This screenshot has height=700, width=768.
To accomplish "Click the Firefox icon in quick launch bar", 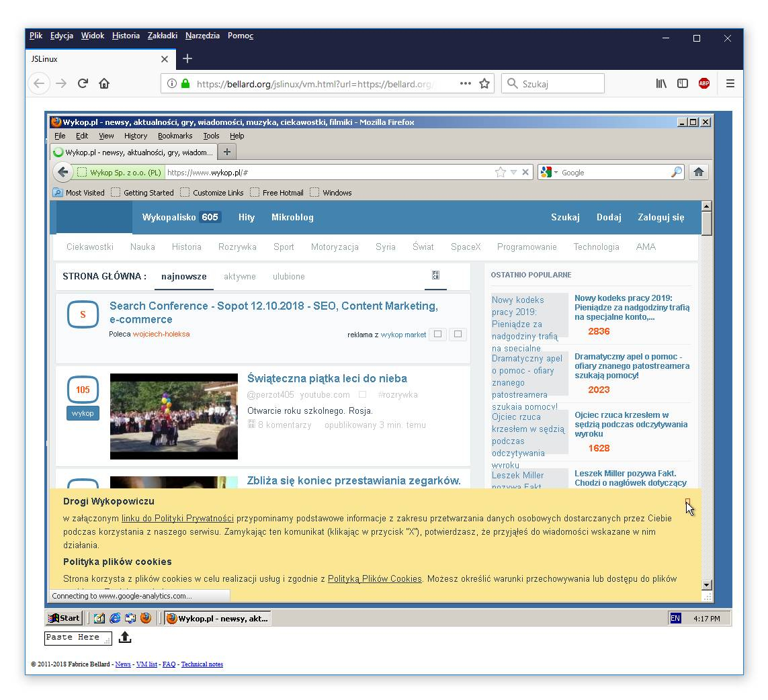I will [146, 618].
